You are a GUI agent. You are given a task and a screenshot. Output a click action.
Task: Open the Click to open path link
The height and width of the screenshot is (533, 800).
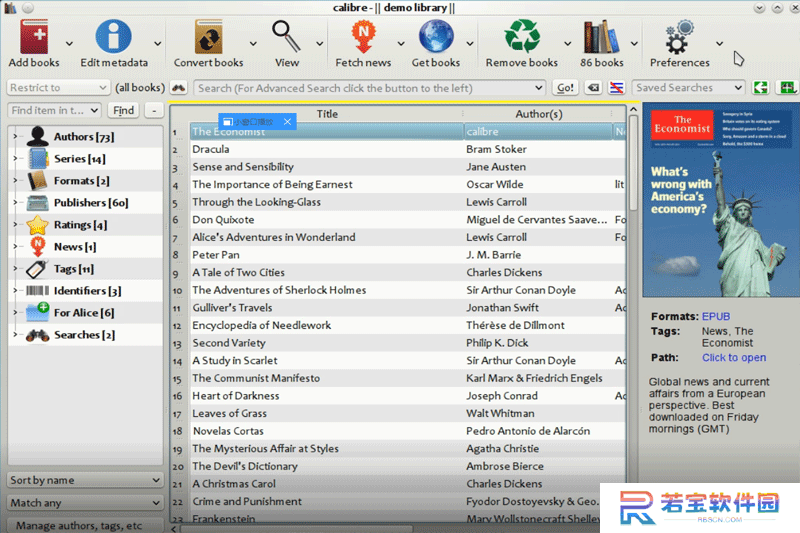coord(734,358)
